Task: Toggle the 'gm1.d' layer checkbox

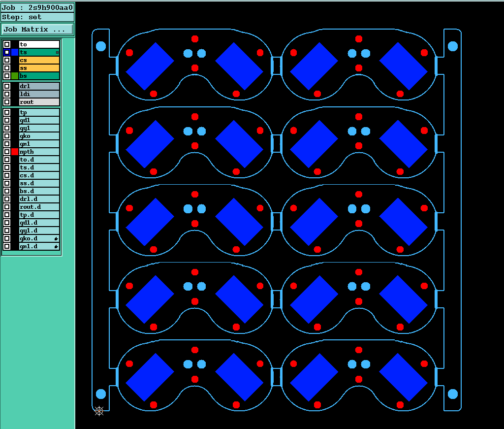Action: click(7, 246)
